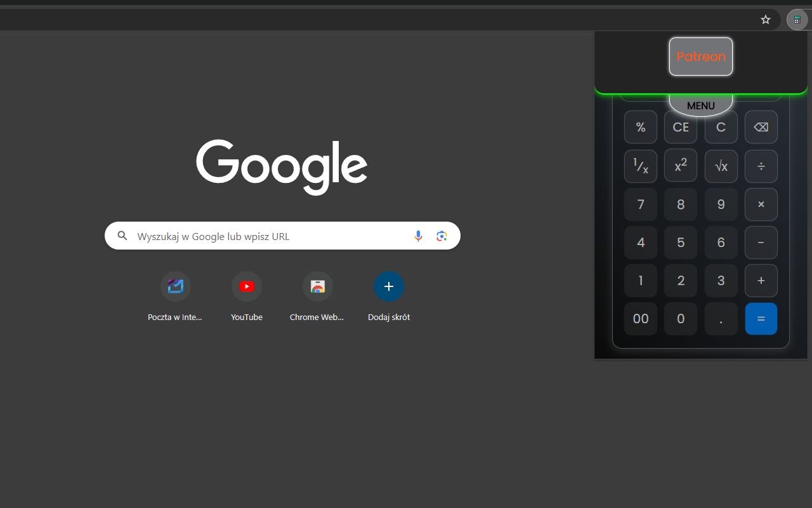Open Google Lens image search
Screen dimensions: 812x508
(442, 236)
